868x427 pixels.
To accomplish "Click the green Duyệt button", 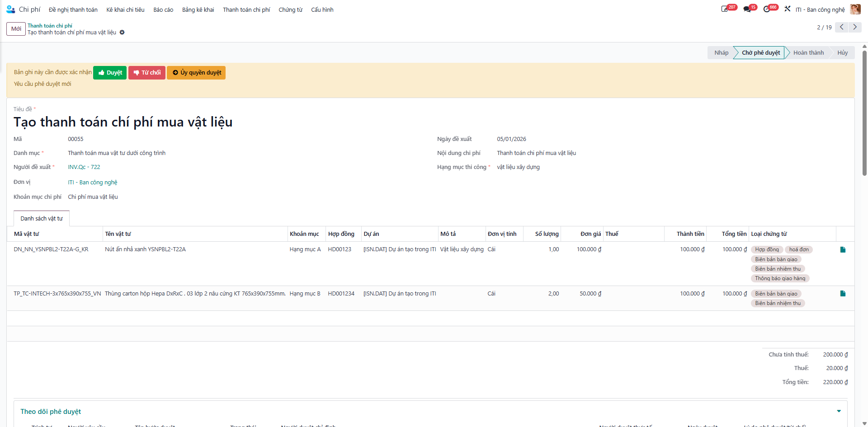I will pos(110,72).
